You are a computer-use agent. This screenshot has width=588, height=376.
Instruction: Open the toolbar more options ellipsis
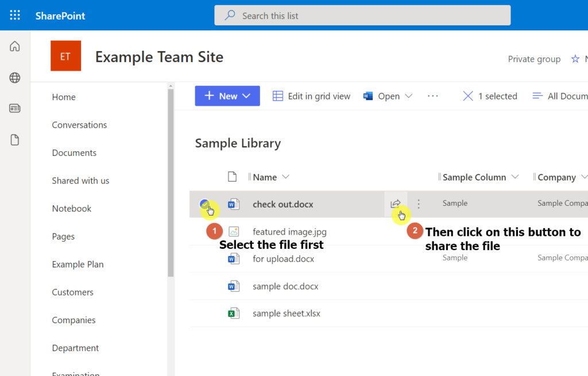point(433,96)
